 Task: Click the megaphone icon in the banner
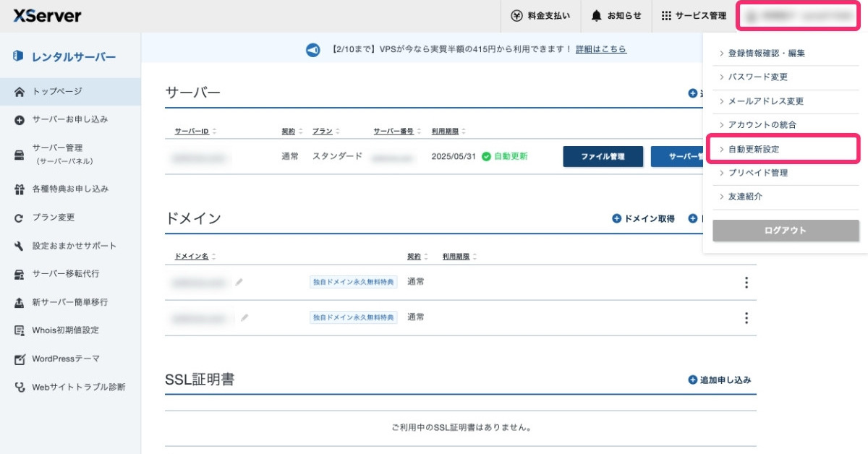tap(312, 49)
